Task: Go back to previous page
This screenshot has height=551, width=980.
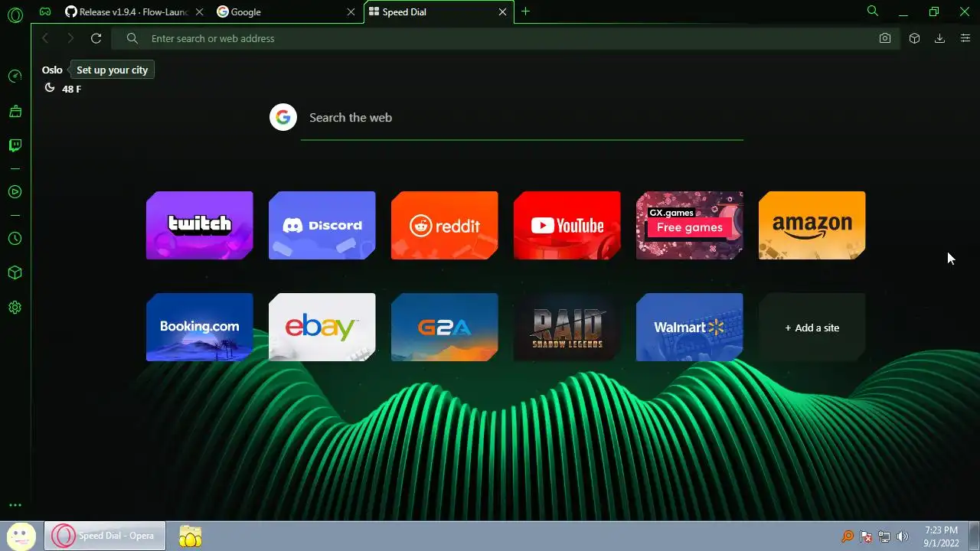Action: [x=45, y=38]
